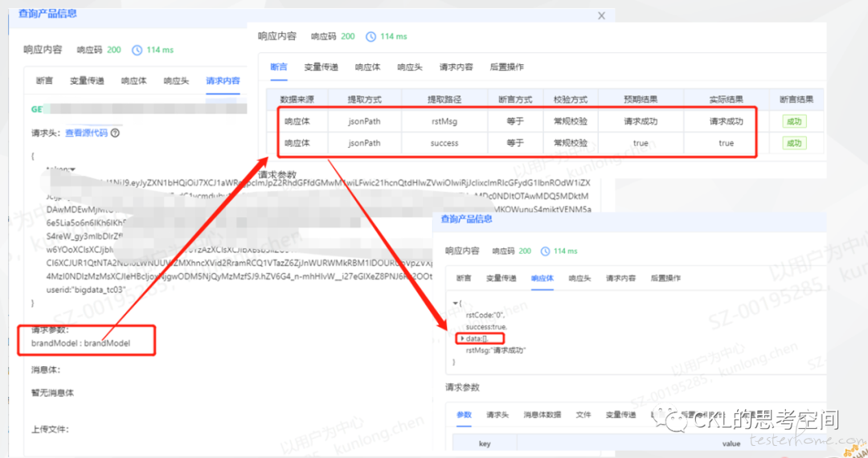Click the brandModel : brandModel request parameter
868x458 pixels.
pyautogui.click(x=81, y=344)
